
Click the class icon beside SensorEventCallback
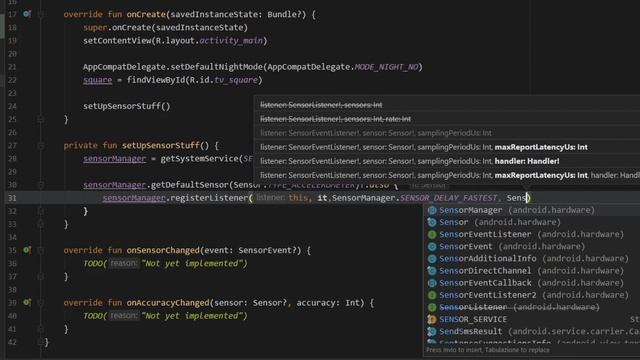[432, 283]
